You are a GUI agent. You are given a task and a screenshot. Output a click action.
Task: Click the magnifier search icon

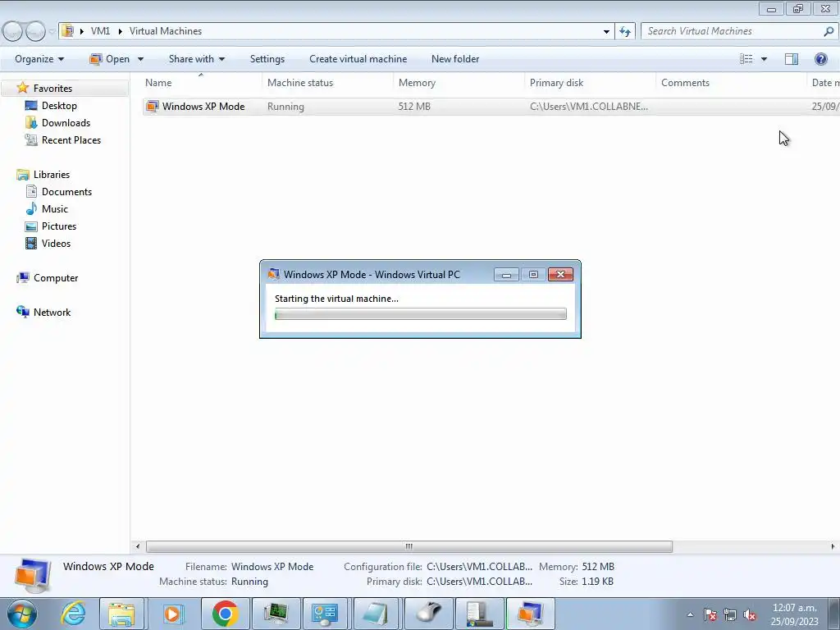click(829, 31)
